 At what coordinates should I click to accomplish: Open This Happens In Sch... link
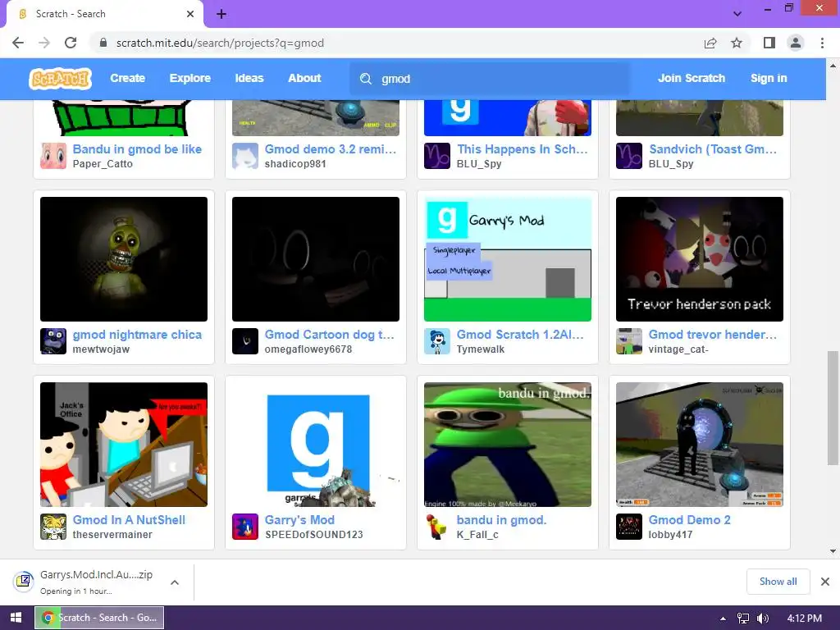[x=523, y=149]
